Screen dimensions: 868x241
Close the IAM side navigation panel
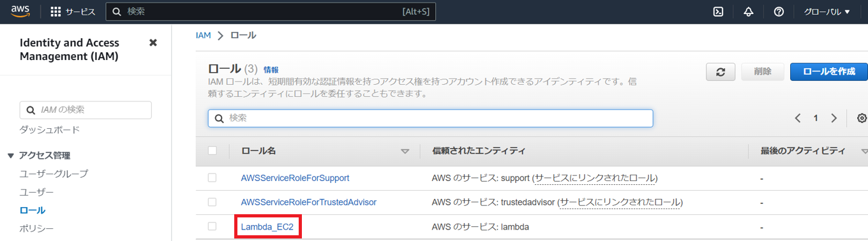(153, 43)
